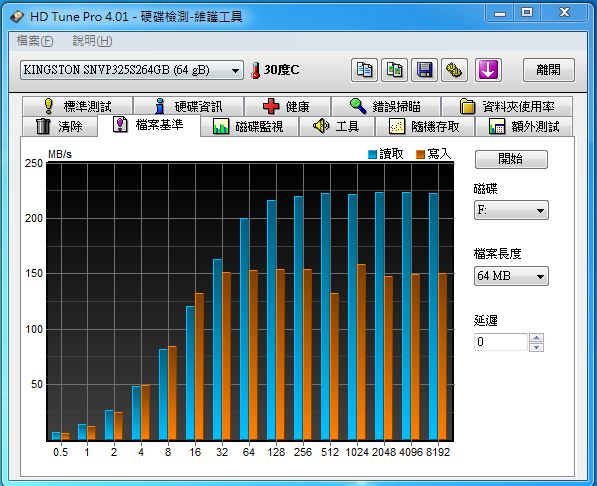Screen dimensions: 597x486
Task: Open the 檔案長度 64 MB dropdown
Action: (x=511, y=276)
